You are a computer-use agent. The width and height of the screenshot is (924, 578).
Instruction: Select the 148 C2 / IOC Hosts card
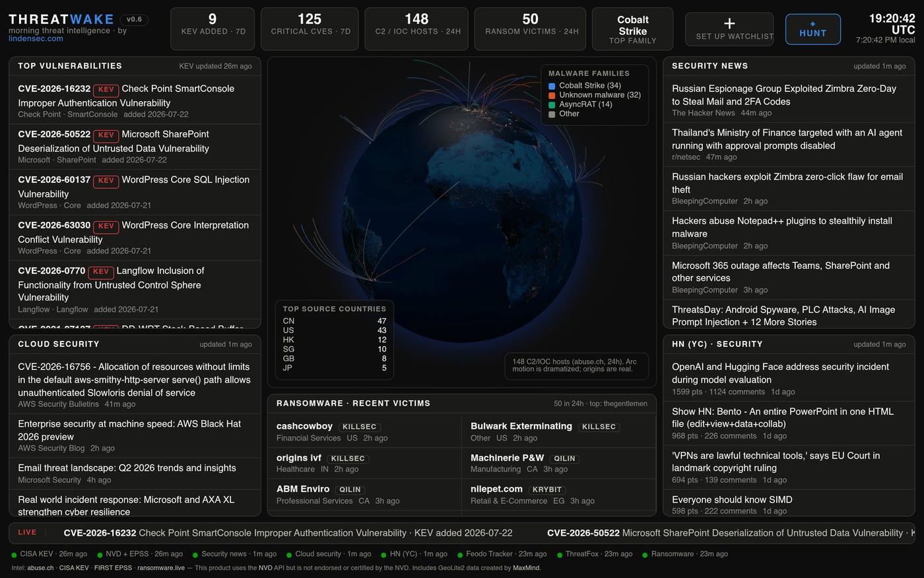(416, 29)
